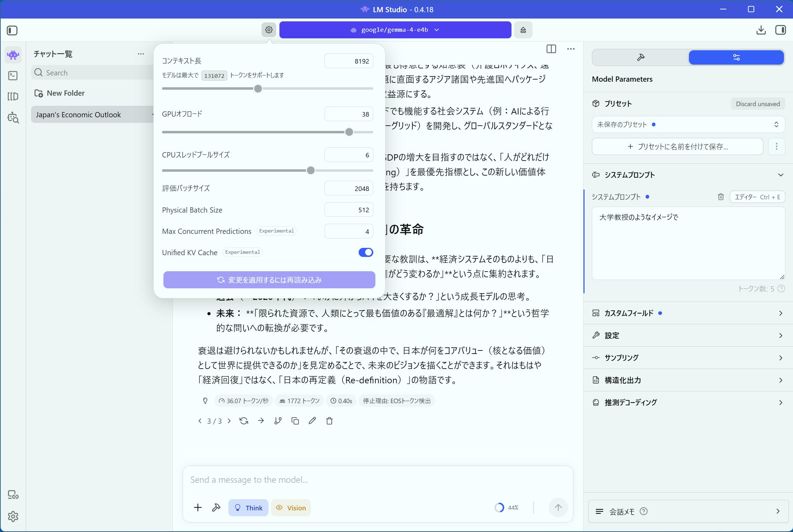793x532 pixels.
Task: Expand the 推測デコーディング section
Action: [688, 402]
